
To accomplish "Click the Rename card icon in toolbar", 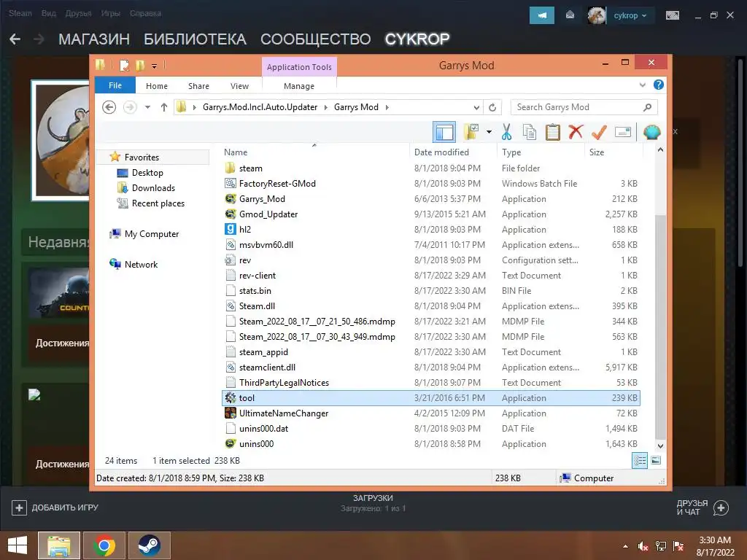I will (x=623, y=132).
